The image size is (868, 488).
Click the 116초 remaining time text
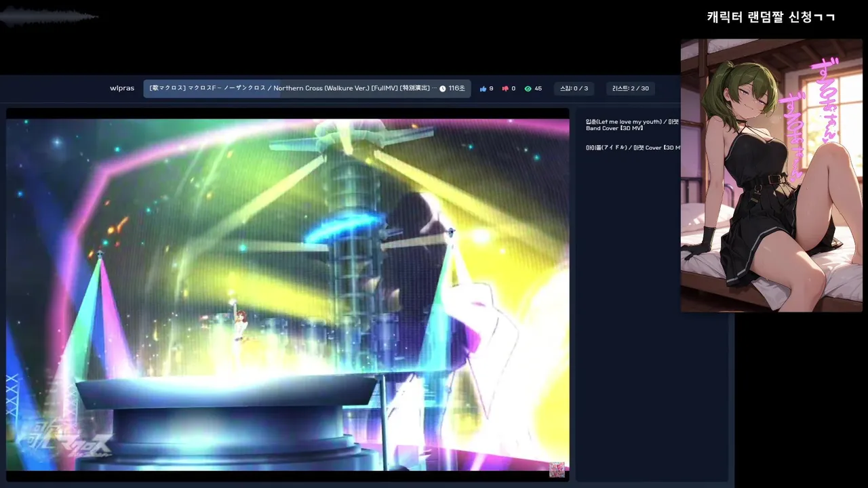click(456, 89)
